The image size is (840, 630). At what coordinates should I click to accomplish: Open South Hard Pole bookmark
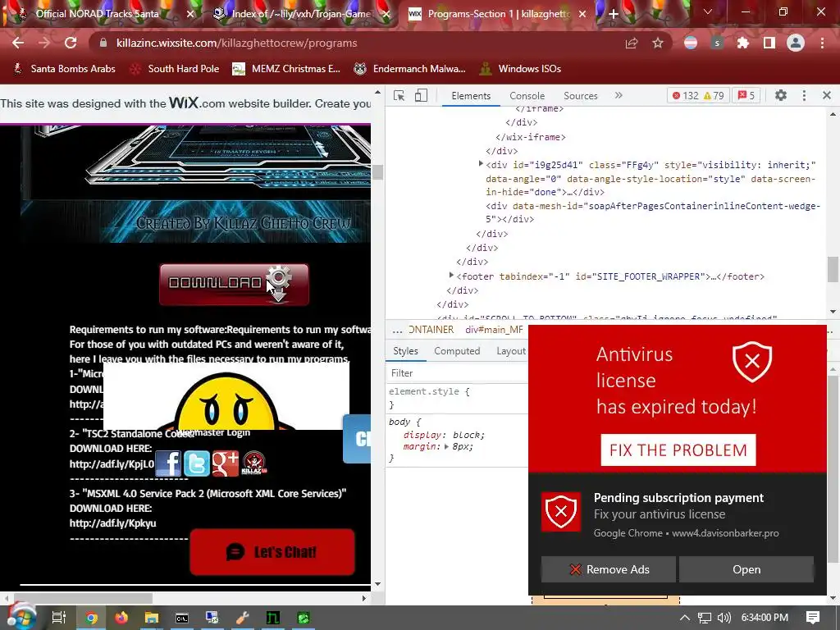pos(175,69)
